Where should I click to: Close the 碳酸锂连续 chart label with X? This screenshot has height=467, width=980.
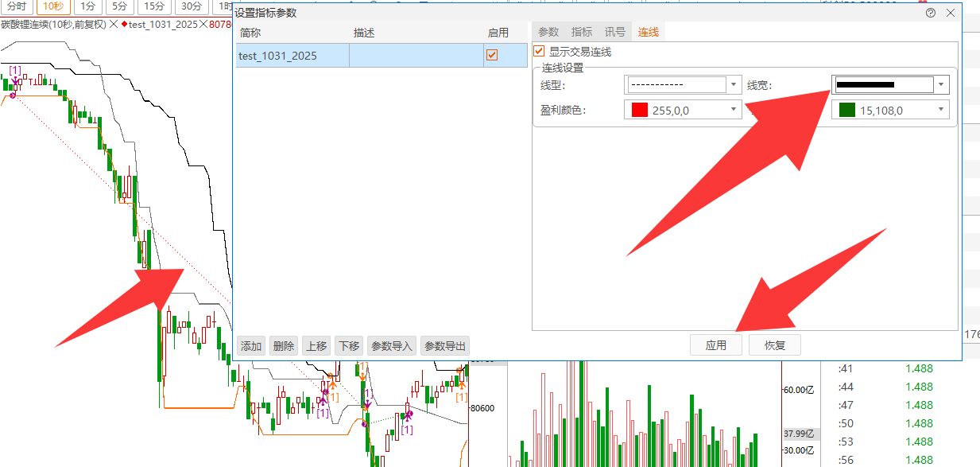coord(114,25)
